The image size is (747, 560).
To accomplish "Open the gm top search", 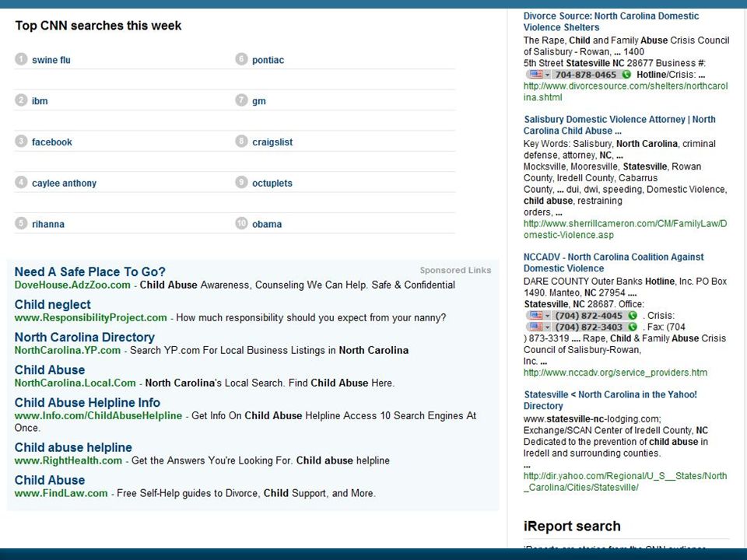I will (x=259, y=101).
